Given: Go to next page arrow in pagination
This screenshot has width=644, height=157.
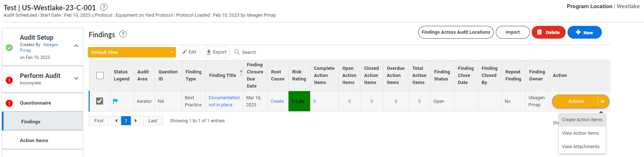Looking at the screenshot, I should pos(136,121).
